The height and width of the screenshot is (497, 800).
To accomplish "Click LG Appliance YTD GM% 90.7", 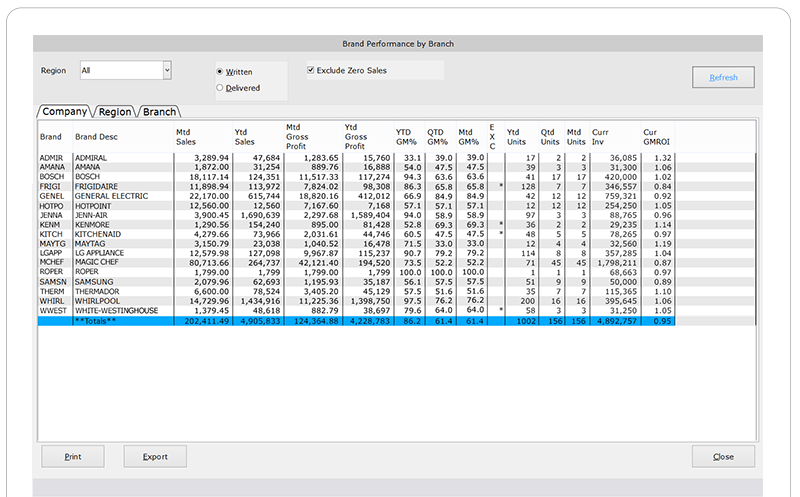I will point(413,253).
